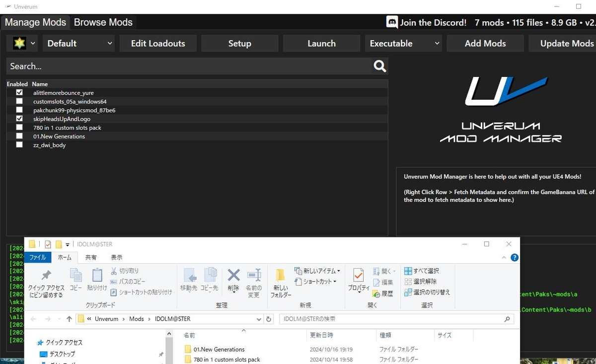Click Cut (切り取り) in Explorer ribbon
Viewport: 596px width, 364px height.
point(125,271)
